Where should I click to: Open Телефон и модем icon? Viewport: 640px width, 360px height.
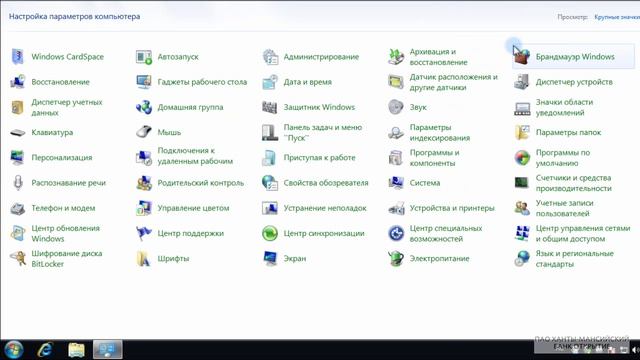(18, 208)
